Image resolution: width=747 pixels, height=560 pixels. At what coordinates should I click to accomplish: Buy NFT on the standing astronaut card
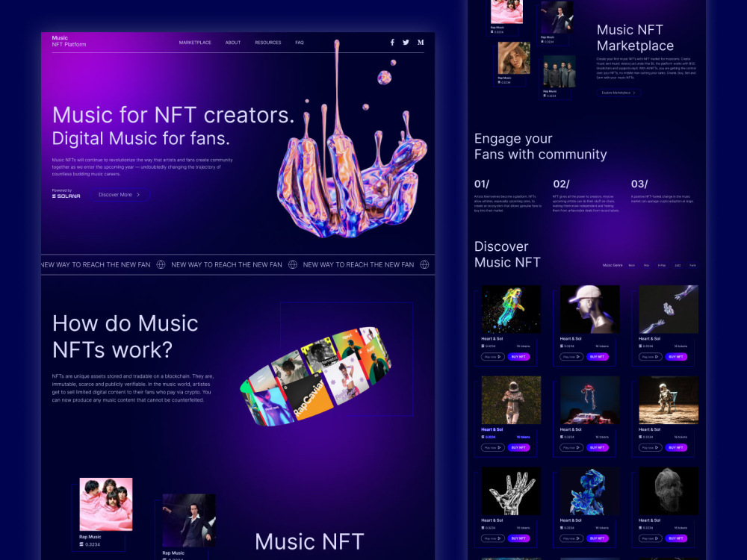pyautogui.click(x=518, y=447)
